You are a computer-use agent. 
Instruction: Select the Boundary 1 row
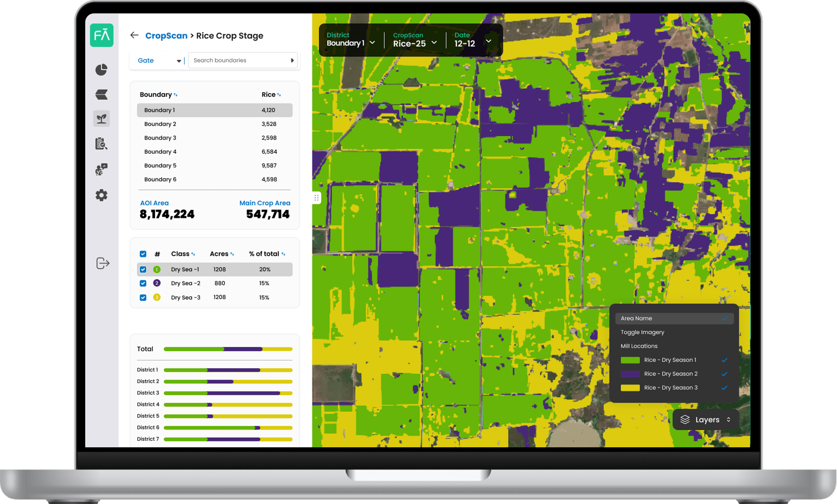point(215,110)
